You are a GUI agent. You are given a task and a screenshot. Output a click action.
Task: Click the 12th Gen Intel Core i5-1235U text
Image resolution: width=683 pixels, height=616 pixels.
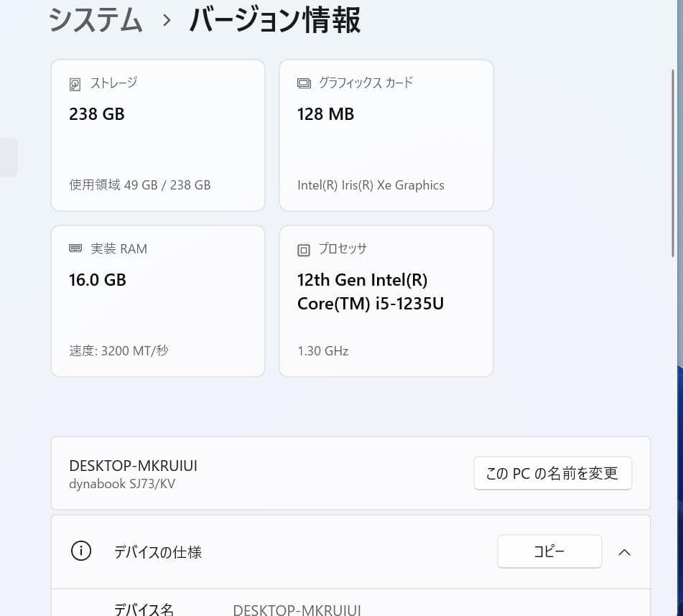[370, 291]
